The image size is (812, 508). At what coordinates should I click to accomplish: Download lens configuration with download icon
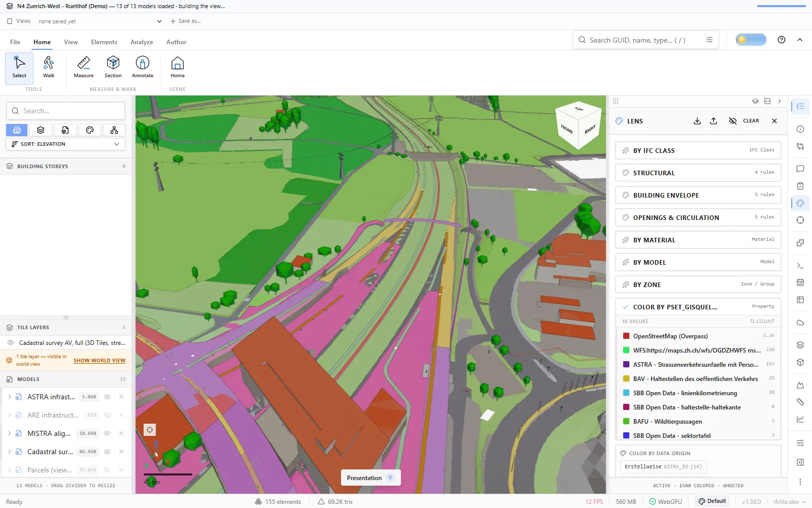tap(697, 121)
